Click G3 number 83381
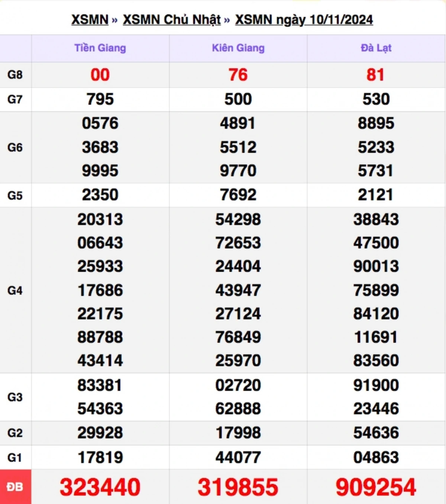446x504 pixels. (x=100, y=385)
